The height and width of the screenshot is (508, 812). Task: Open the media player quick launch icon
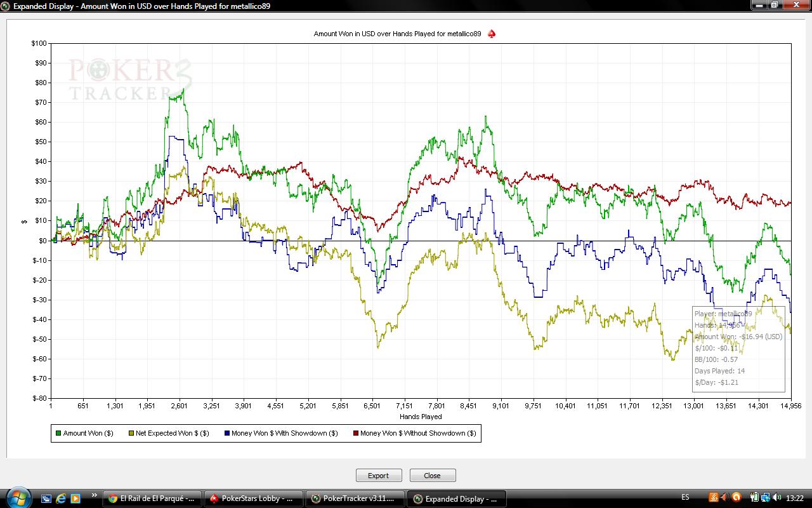[75, 498]
